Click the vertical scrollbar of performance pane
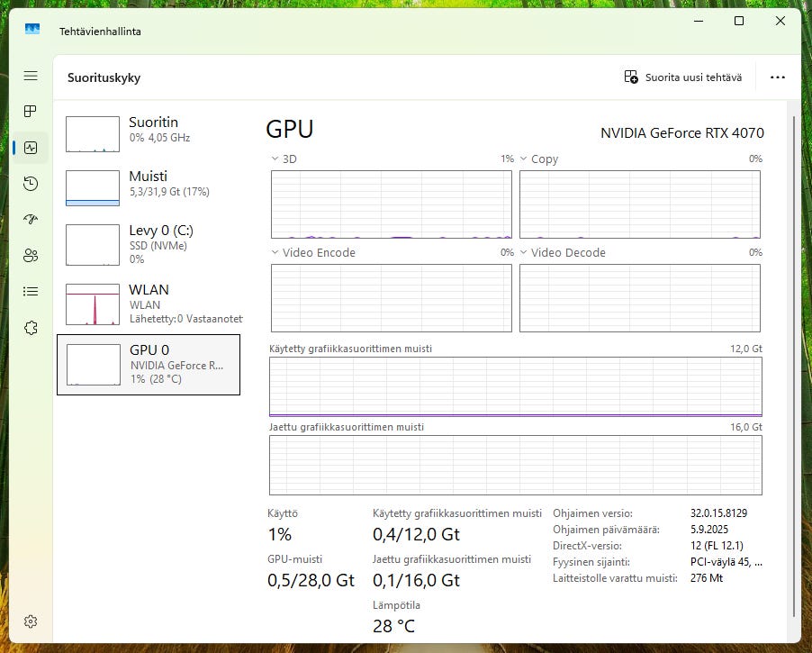This screenshot has height=653, width=812. [x=794, y=366]
